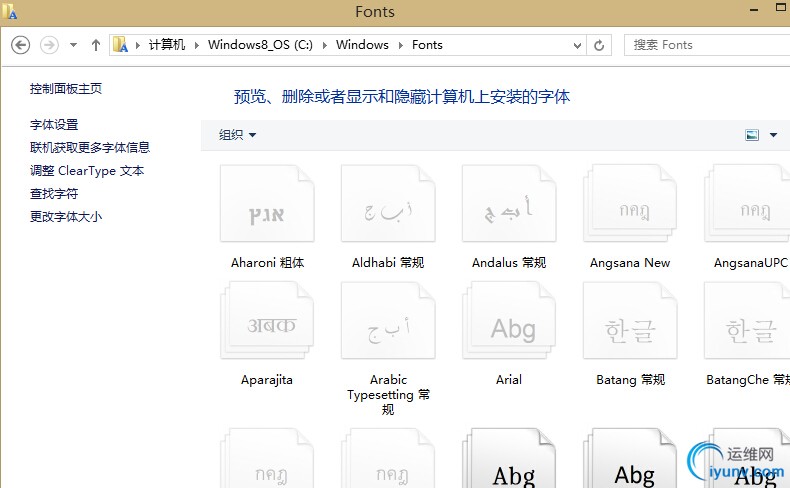Open 调整 ClearType 文本 link
The height and width of the screenshot is (488, 790).
(87, 171)
